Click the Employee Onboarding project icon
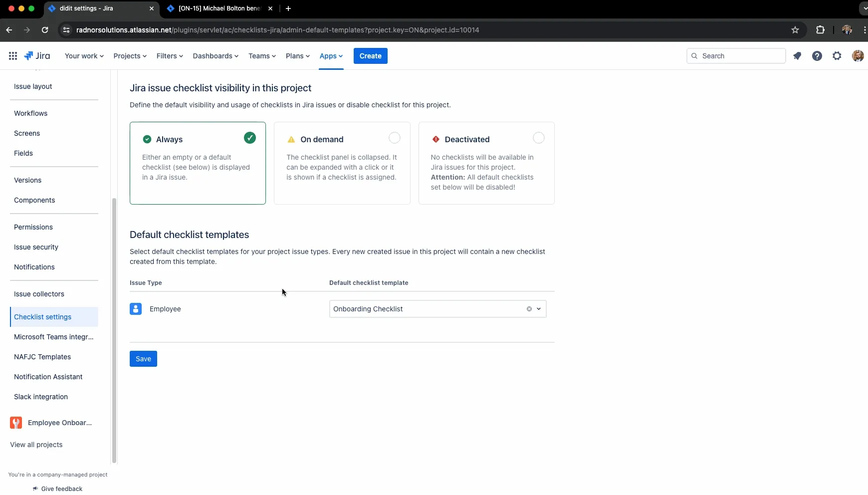Viewport: 868px width, 495px height. pyautogui.click(x=16, y=423)
